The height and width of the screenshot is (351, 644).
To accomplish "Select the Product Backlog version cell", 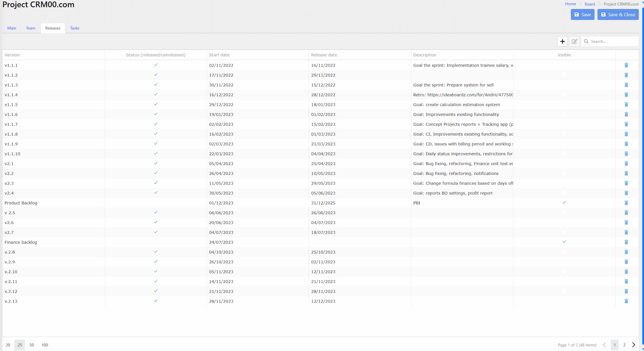I will tap(54, 203).
